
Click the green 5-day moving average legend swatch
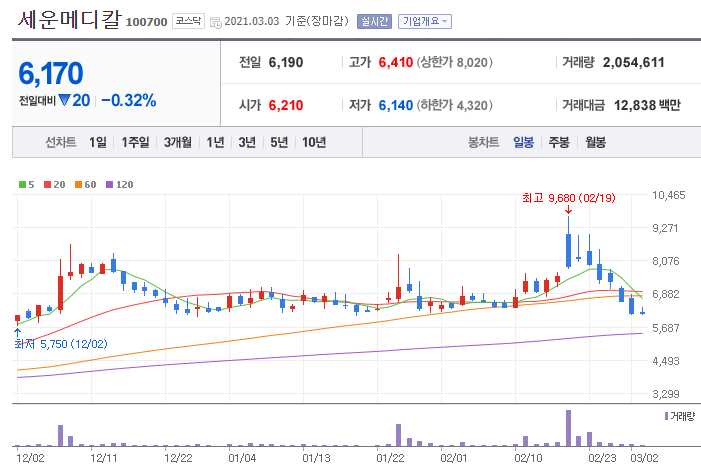(x=22, y=184)
